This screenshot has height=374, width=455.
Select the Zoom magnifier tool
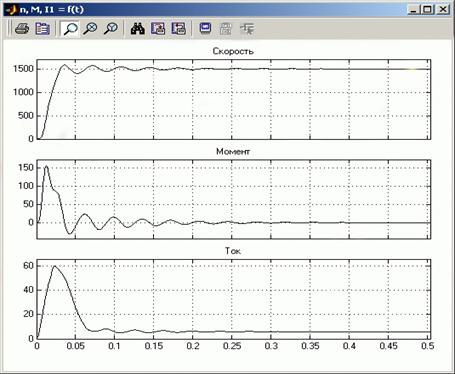[70, 29]
